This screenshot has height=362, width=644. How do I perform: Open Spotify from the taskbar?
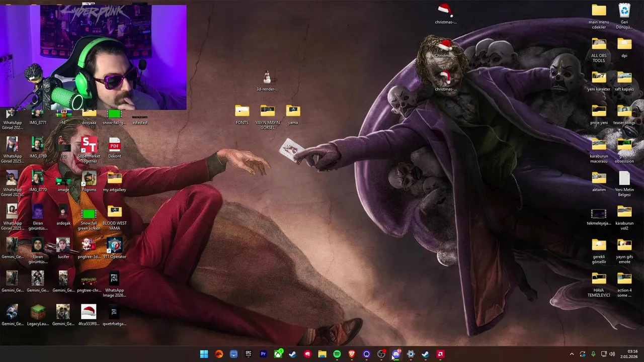(337, 354)
